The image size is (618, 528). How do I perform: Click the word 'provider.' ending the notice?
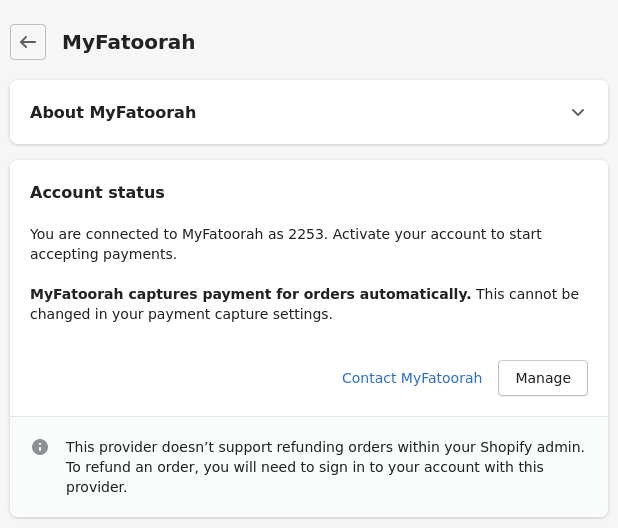96,487
